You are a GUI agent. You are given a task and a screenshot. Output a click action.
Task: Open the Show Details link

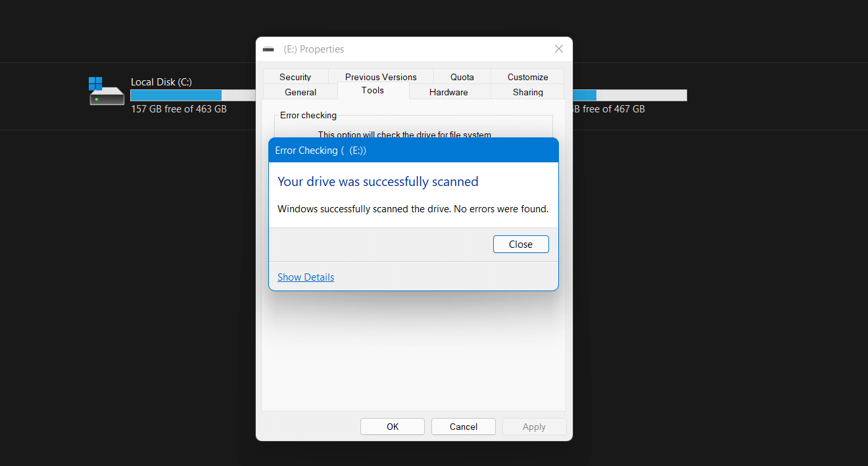306,277
